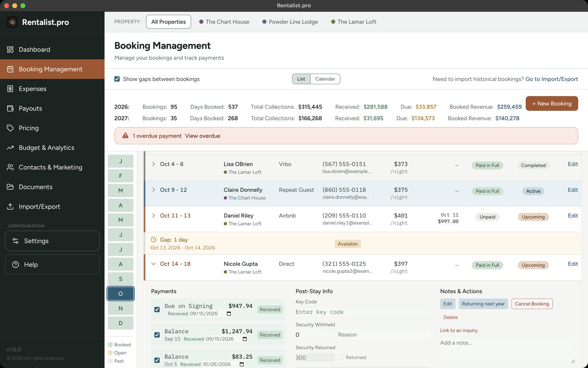Open Budget & Analytics
Image resolution: width=588 pixels, height=368 pixels.
52,148
